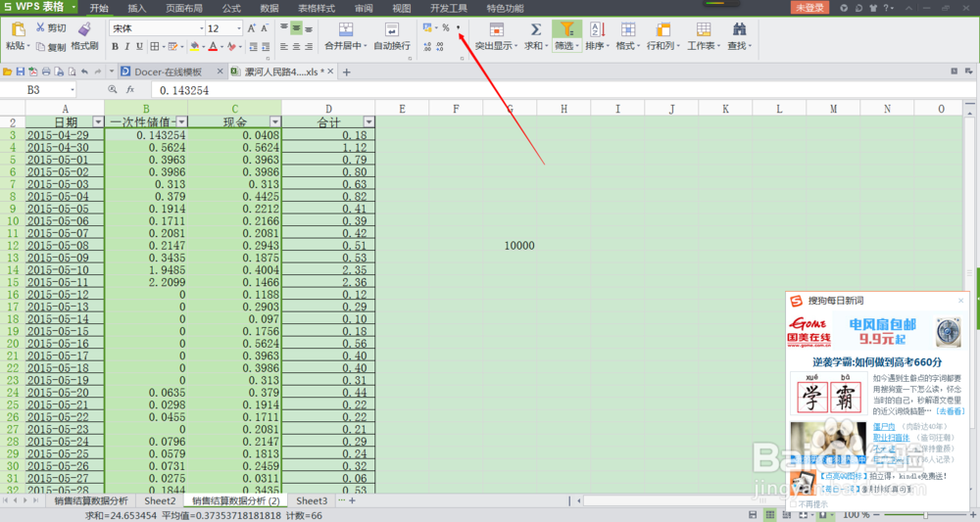Switch to the 公式 (Formulas) ribbon tab
Image resolution: width=980 pixels, height=522 pixels.
tap(231, 8)
